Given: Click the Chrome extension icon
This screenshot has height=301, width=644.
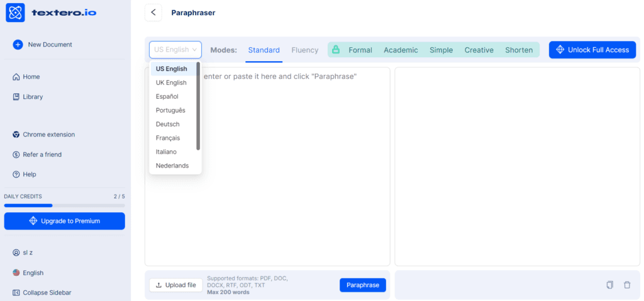Looking at the screenshot, I should pos(16,135).
